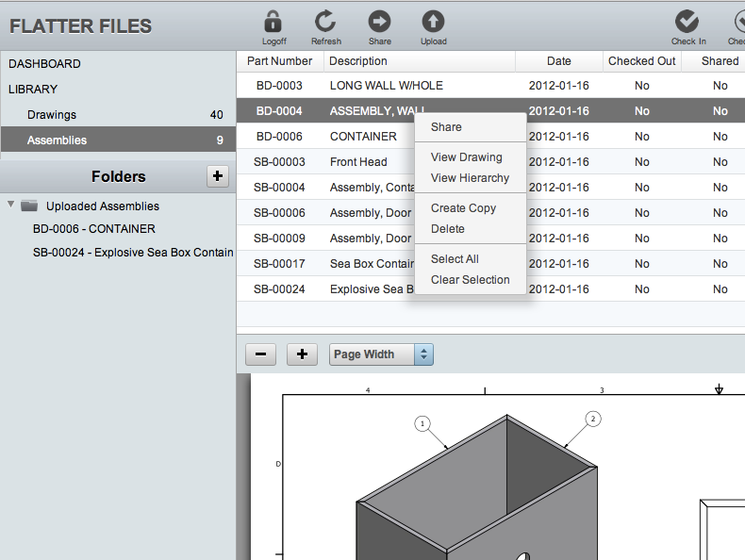Click the Logoff padlock icon
745x560 pixels.
point(273,22)
